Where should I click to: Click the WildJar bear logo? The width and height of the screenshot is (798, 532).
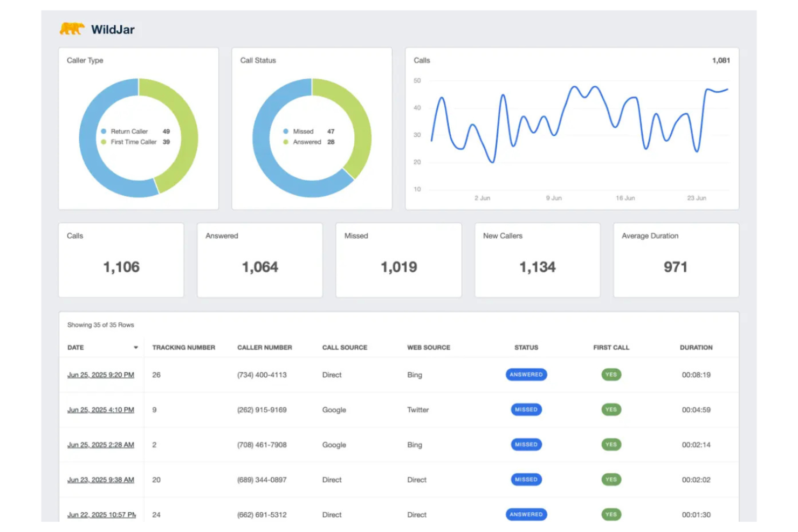click(71, 29)
